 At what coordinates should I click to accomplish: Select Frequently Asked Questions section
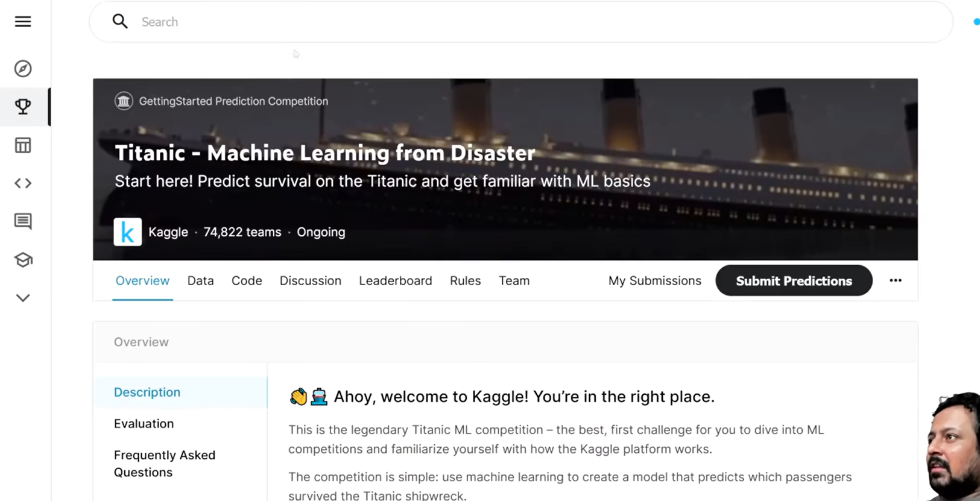(x=165, y=464)
